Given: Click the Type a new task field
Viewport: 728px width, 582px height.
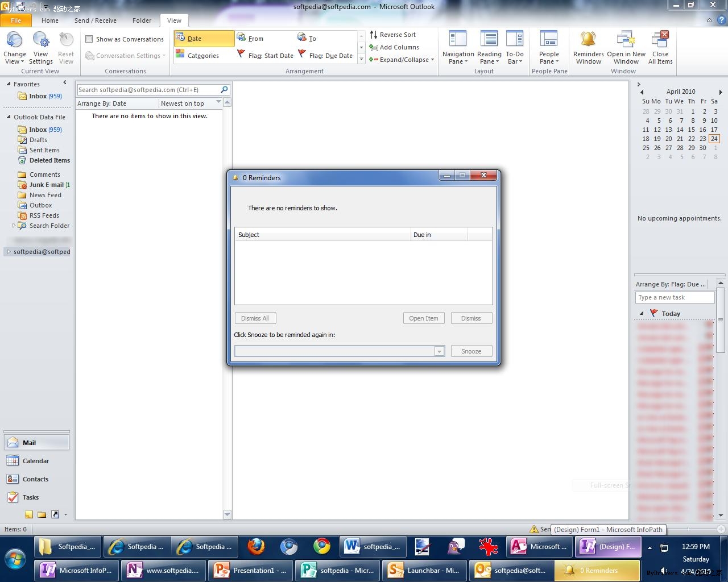Looking at the screenshot, I should coord(674,297).
